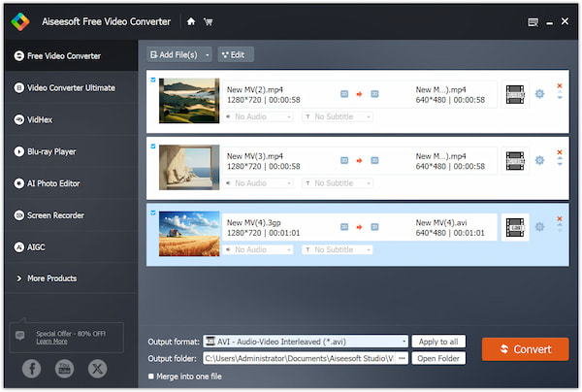
Task: Click output info icon of New MV(2).mp4
Action: click(374, 94)
